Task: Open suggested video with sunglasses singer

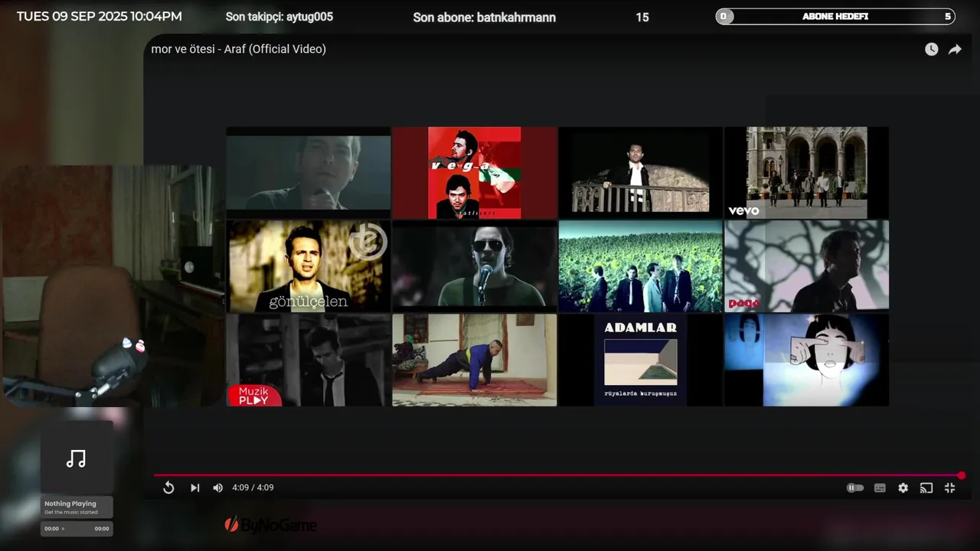Action: [475, 266]
